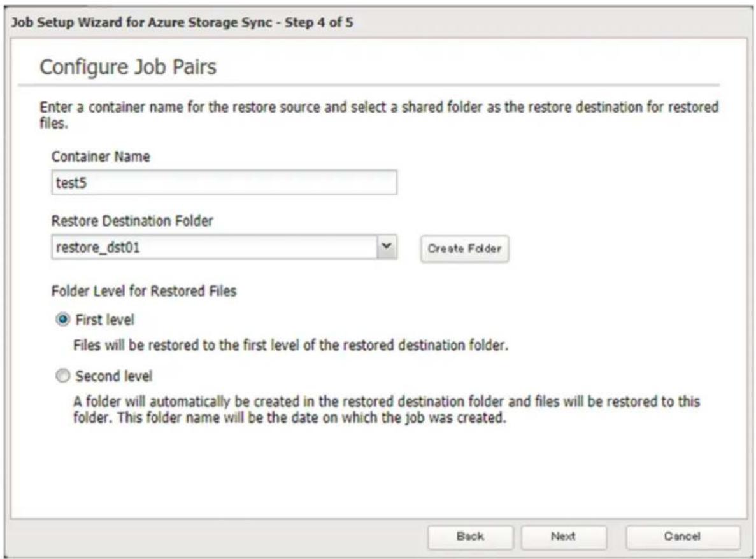Image resolution: width=756 pixels, height=559 pixels.
Task: Click the Configure Job Pairs heading
Action: point(128,67)
